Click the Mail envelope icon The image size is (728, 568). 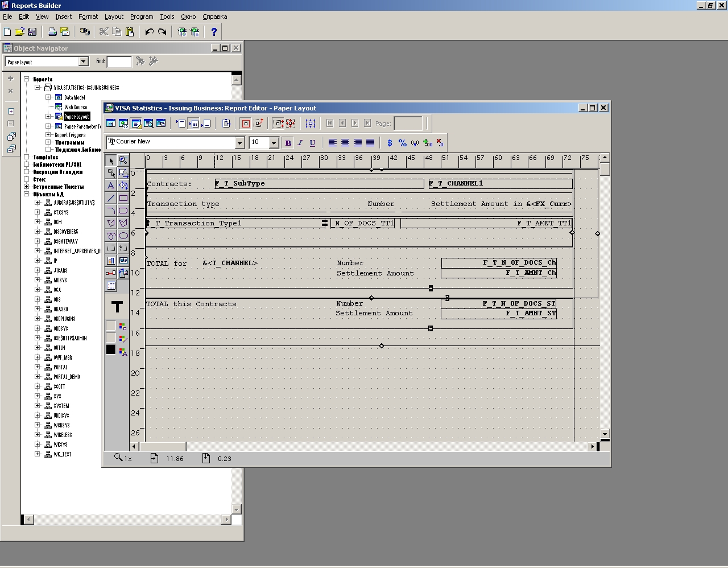[64, 32]
